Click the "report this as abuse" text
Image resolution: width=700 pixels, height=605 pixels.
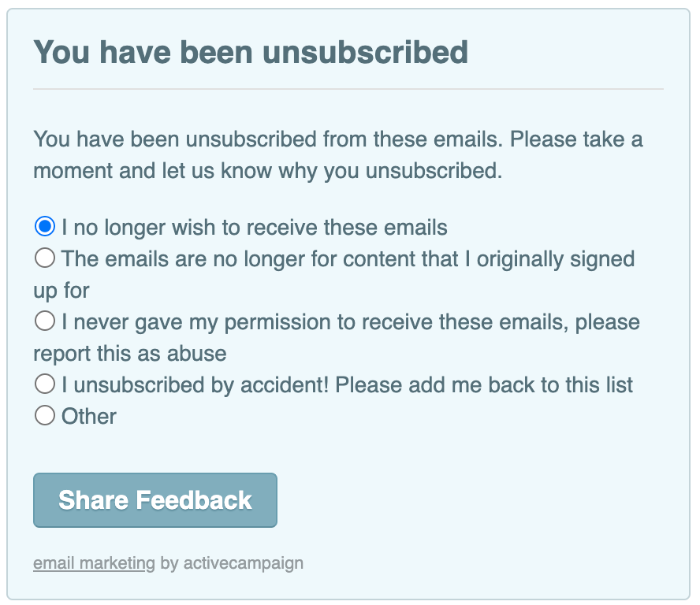pyautogui.click(x=130, y=354)
